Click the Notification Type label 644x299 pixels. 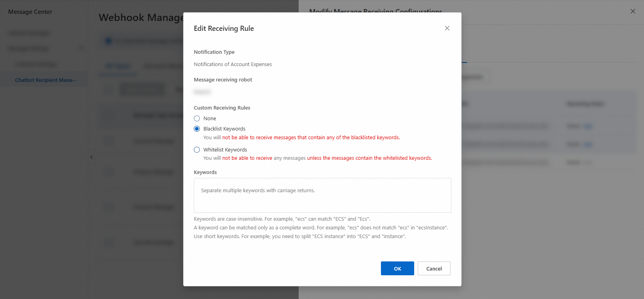(214, 52)
